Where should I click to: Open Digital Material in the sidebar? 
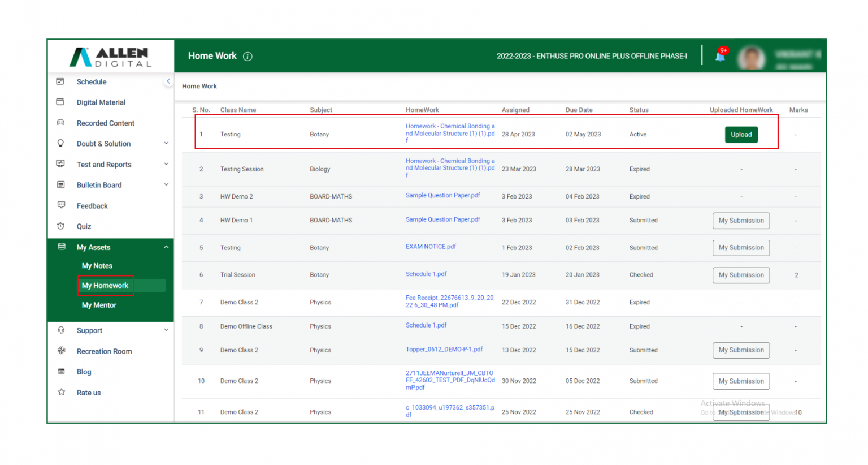click(101, 102)
